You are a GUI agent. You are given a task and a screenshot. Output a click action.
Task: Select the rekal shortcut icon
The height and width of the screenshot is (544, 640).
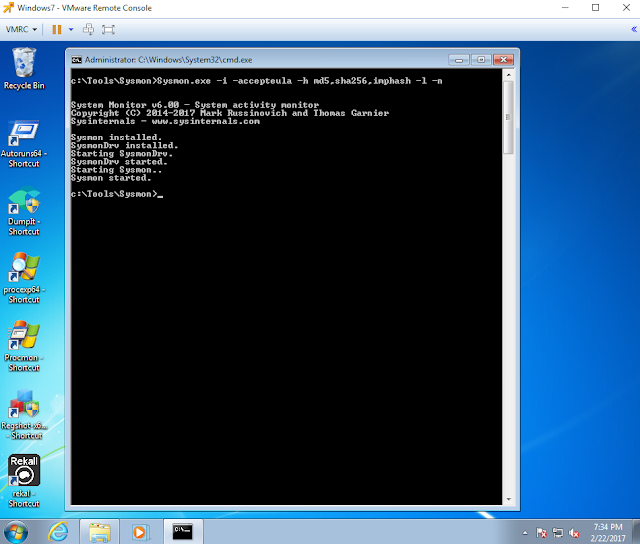click(24, 481)
